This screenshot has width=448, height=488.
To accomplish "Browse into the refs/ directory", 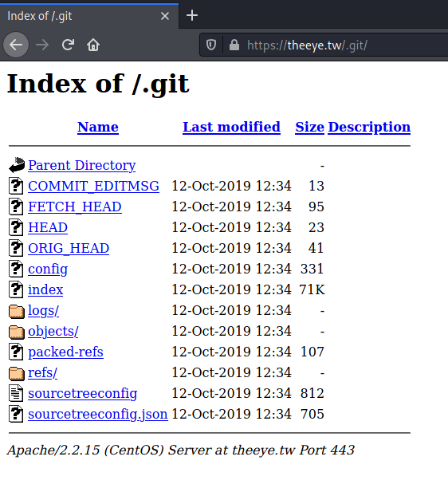I will click(42, 373).
